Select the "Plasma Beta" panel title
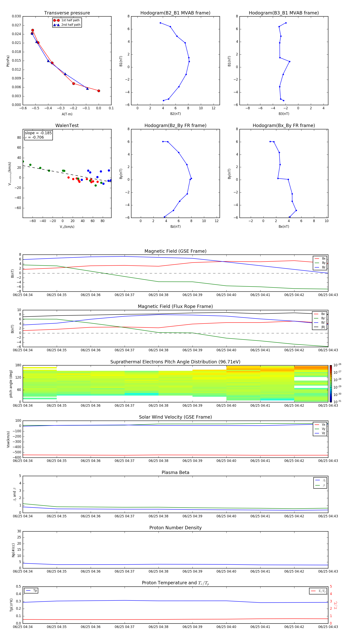The image size is (351, 644). click(175, 473)
